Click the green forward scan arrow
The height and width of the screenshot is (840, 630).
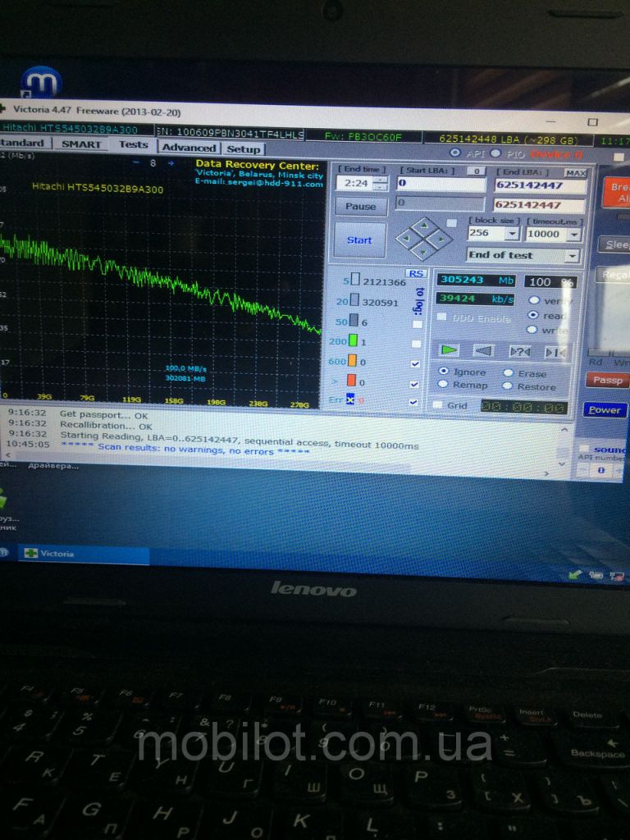tap(449, 351)
